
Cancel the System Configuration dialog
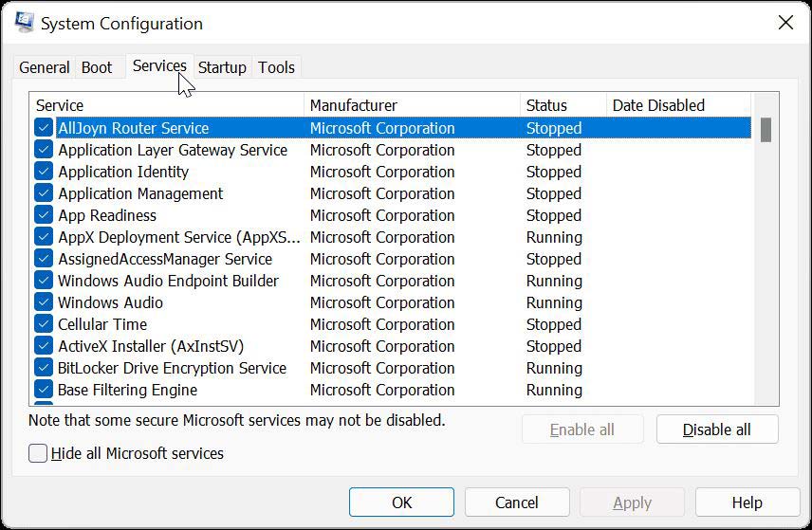[517, 503]
